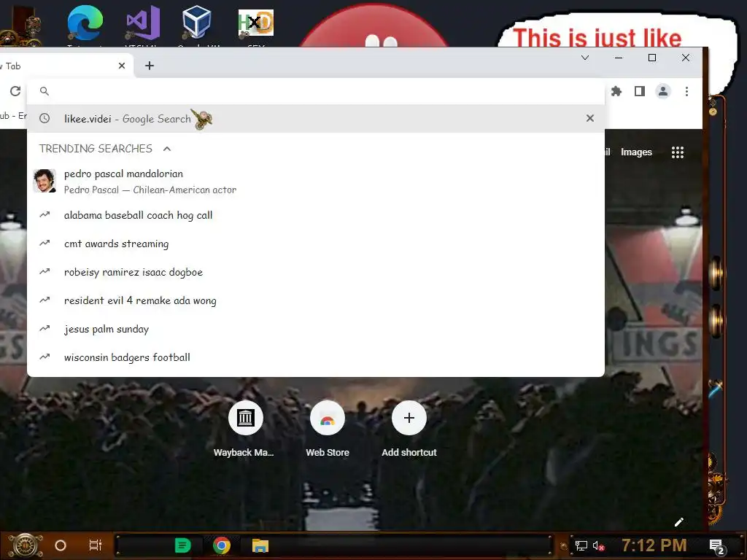Screen dimensions: 747x560
Task: Select alabama baseball coach hog call
Action: tap(315, 215)
